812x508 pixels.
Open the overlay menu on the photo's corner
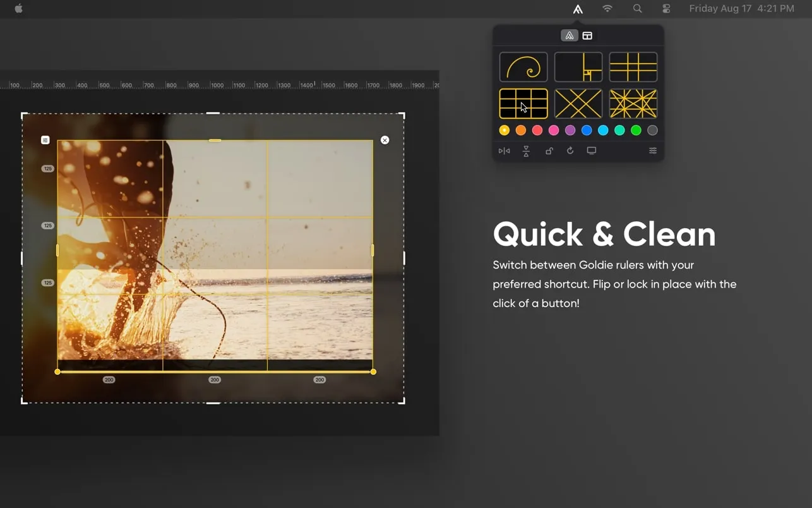tap(45, 140)
